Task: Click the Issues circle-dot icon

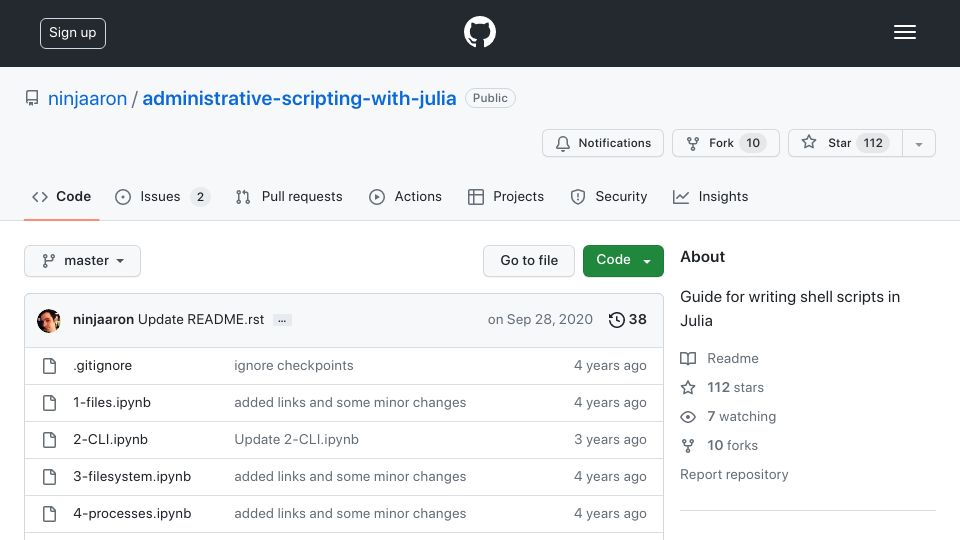Action: [123, 197]
